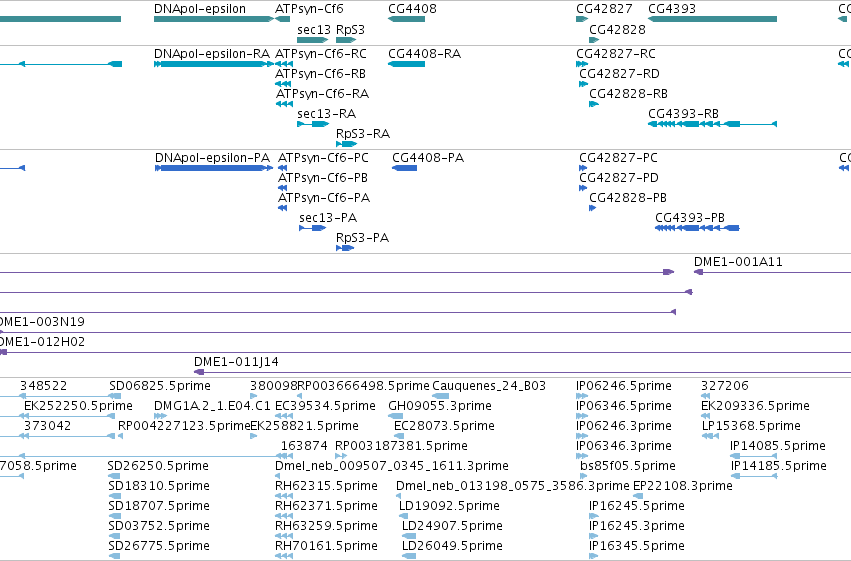Click the DME1-001A11 BAC label

[738, 262]
